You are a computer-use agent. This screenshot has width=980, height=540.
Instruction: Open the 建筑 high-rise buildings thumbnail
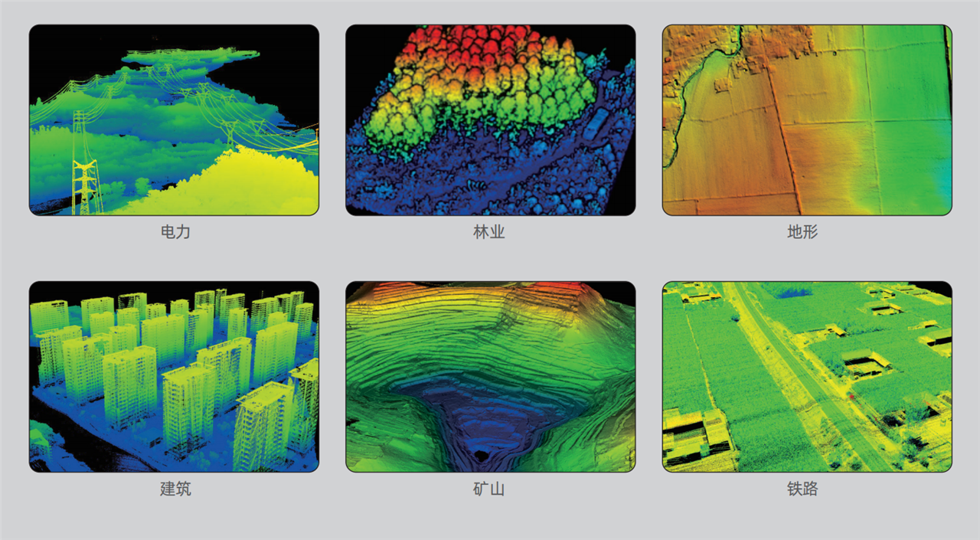pyautogui.click(x=174, y=376)
